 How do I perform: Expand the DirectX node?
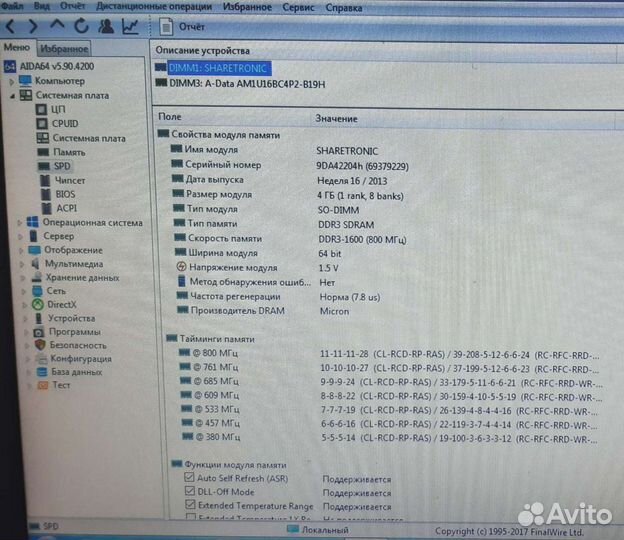coord(24,305)
